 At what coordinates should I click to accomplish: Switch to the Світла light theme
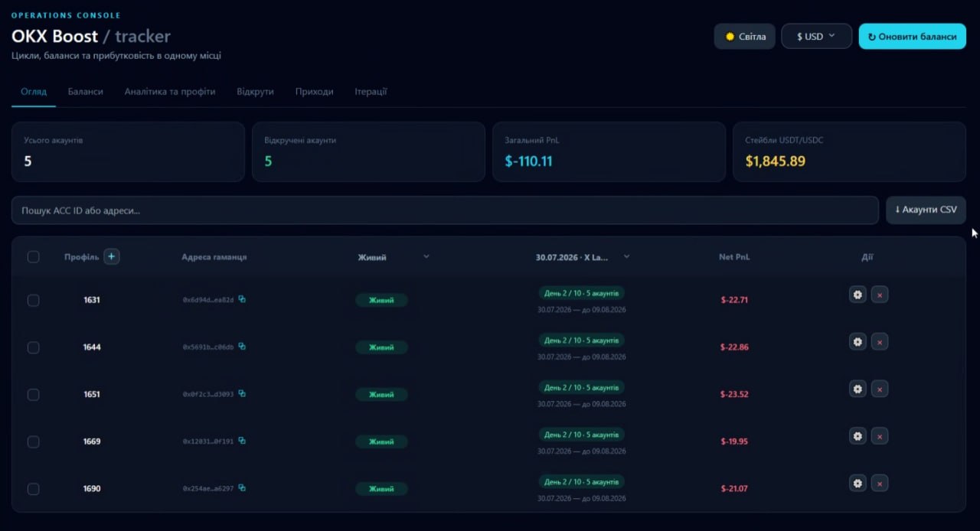(745, 36)
